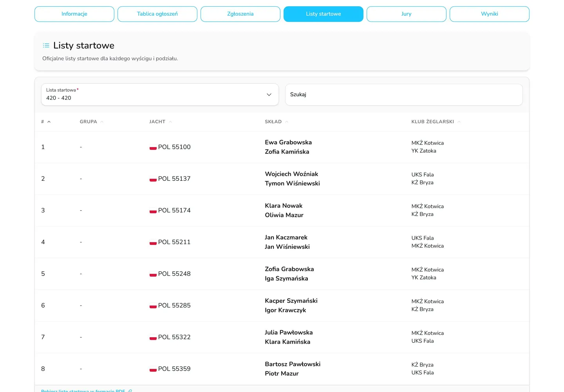Open the Informacje tab
The width and height of the screenshot is (564, 392).
(74, 14)
